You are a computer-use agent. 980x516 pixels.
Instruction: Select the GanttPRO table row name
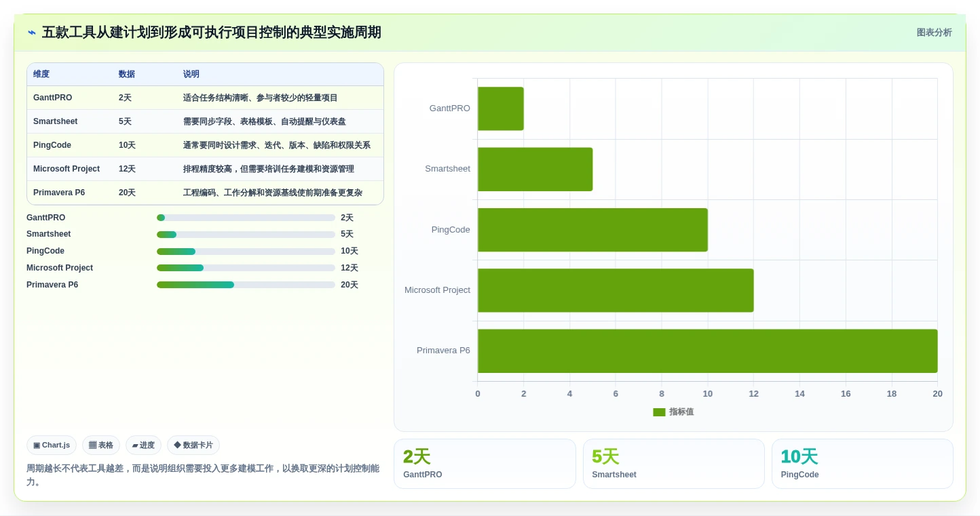click(x=52, y=98)
